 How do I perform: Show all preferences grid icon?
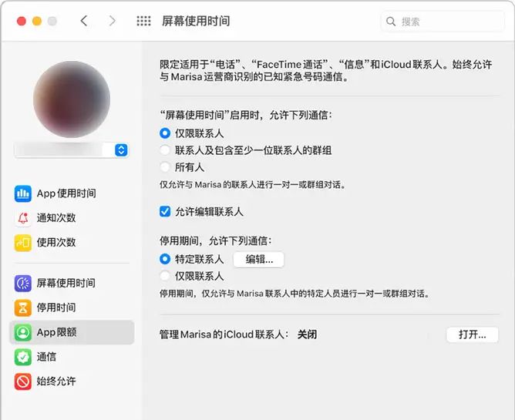coord(143,21)
